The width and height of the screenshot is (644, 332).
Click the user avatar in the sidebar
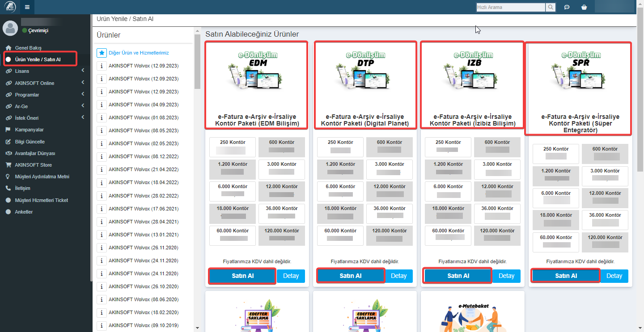[10, 28]
